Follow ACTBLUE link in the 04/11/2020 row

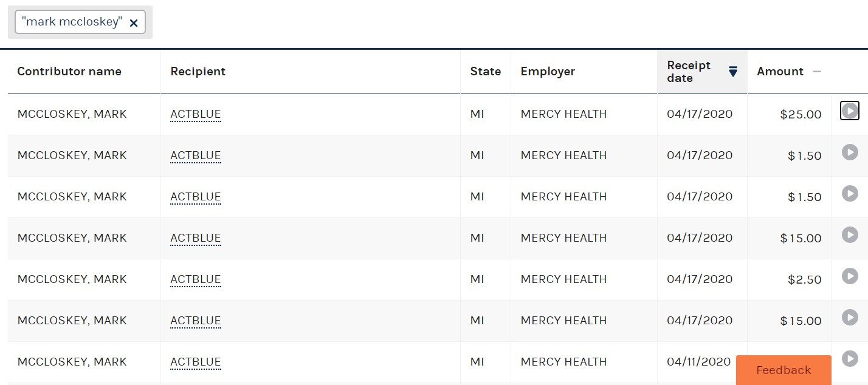pos(196,362)
